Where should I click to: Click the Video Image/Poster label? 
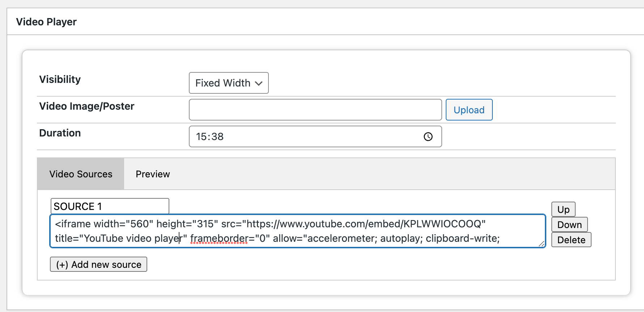[87, 106]
